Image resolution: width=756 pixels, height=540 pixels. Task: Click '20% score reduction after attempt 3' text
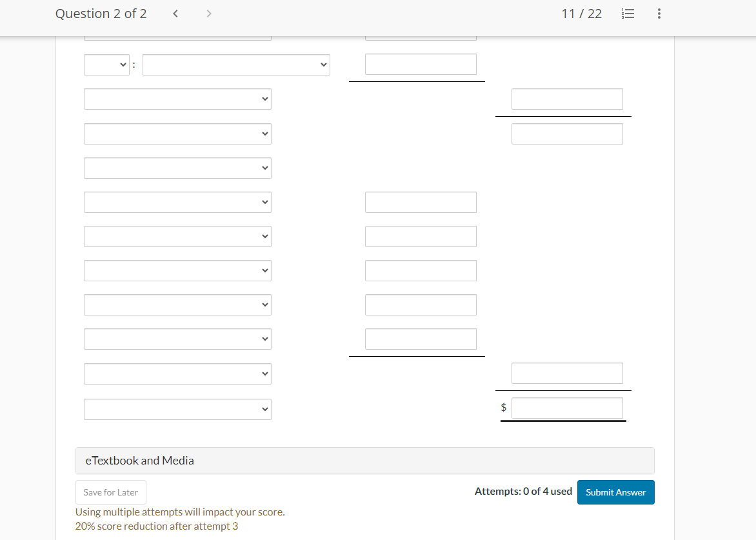coord(157,526)
